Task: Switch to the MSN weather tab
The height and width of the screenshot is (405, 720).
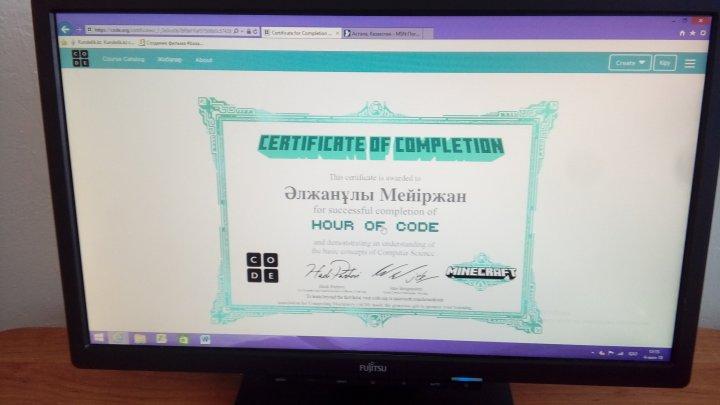Action: tap(383, 34)
